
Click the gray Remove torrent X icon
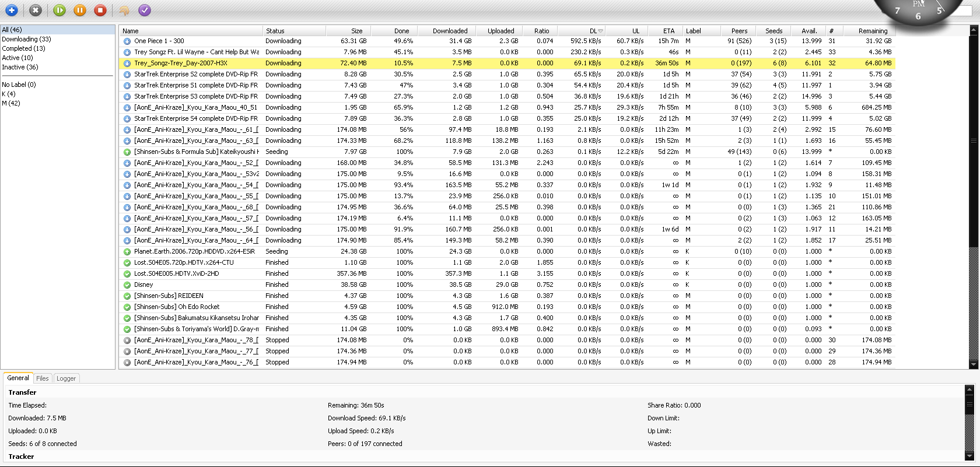tap(36, 10)
